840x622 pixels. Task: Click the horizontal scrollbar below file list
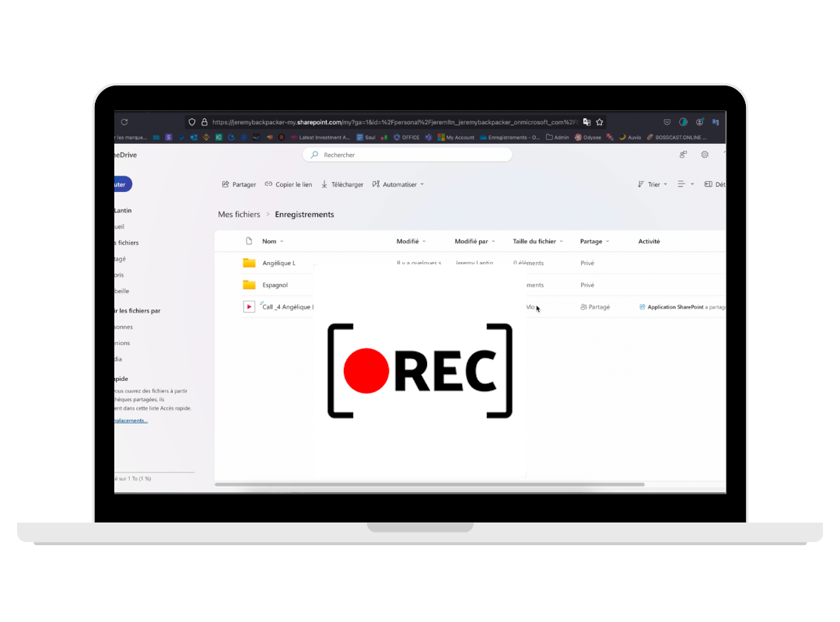tap(429, 484)
